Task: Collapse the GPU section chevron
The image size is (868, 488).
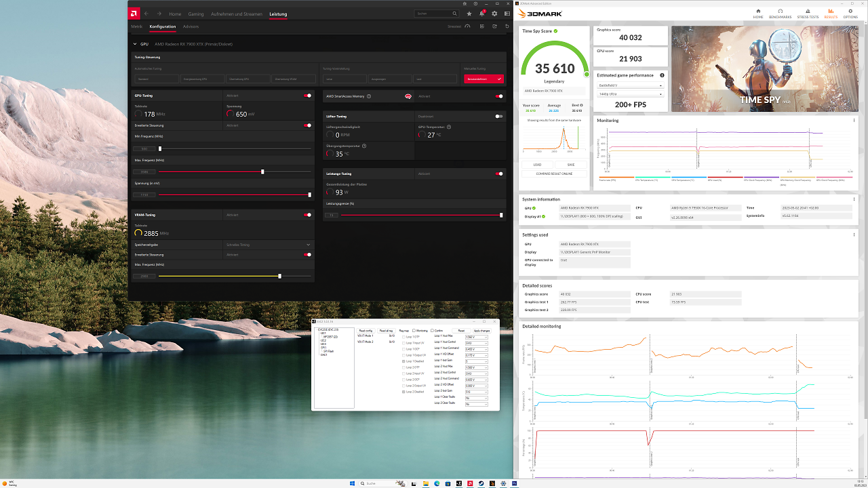Action: (135, 44)
